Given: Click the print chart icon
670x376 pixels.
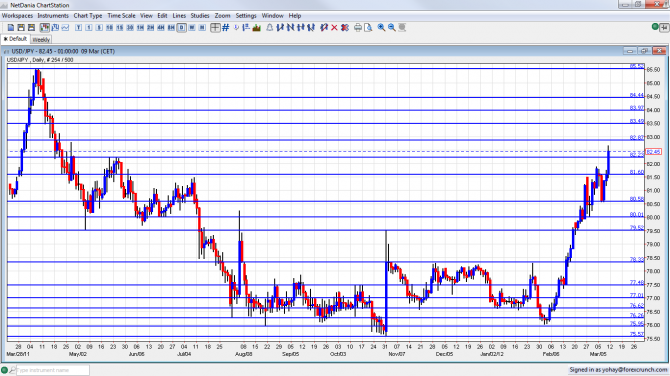Looking at the screenshot, I should point(358,28).
